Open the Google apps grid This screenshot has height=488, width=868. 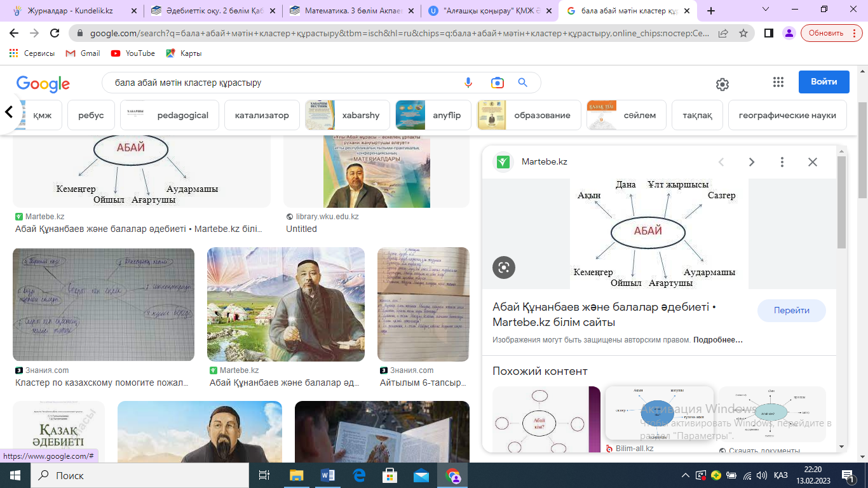coord(778,82)
